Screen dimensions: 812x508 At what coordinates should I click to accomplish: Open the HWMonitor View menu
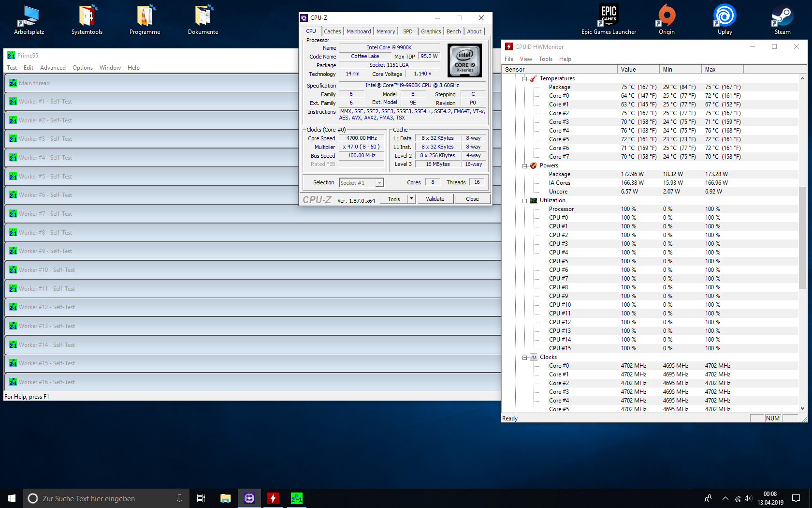click(526, 59)
